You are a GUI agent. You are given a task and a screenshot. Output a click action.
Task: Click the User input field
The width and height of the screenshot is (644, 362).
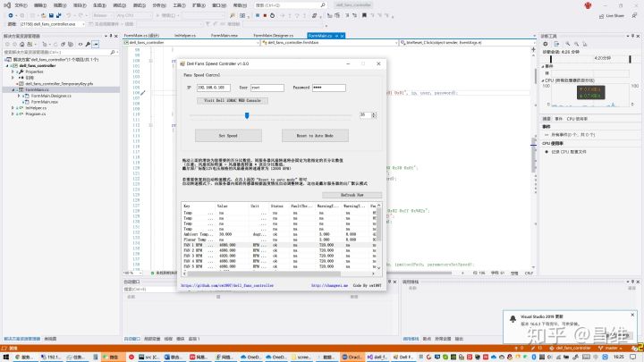pos(267,88)
